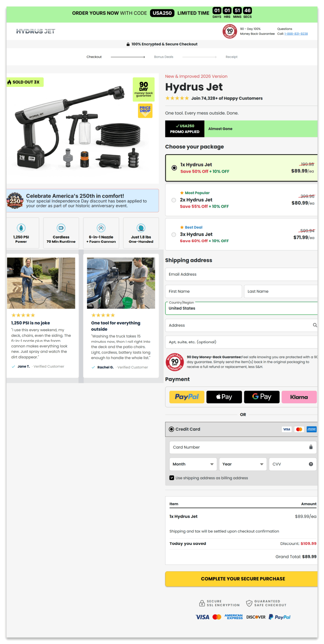Pay with Google Pay button
324x644 pixels.
[x=262, y=397]
